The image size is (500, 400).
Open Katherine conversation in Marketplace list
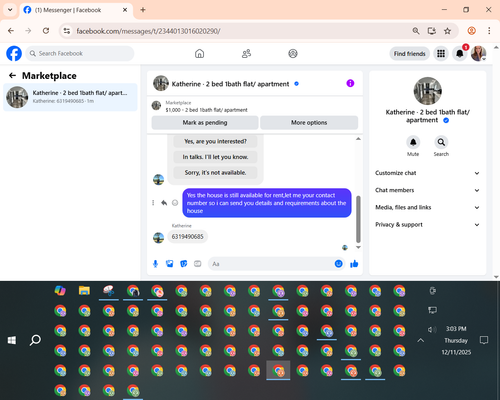click(70, 97)
